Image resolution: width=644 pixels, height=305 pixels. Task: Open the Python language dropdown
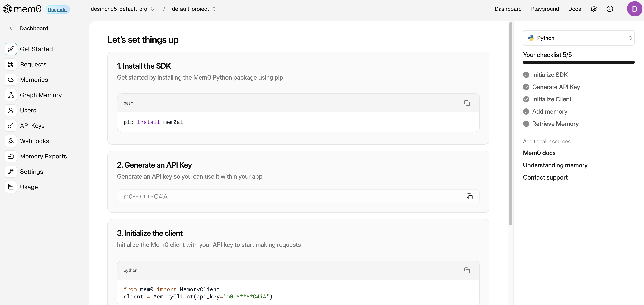[x=579, y=38]
